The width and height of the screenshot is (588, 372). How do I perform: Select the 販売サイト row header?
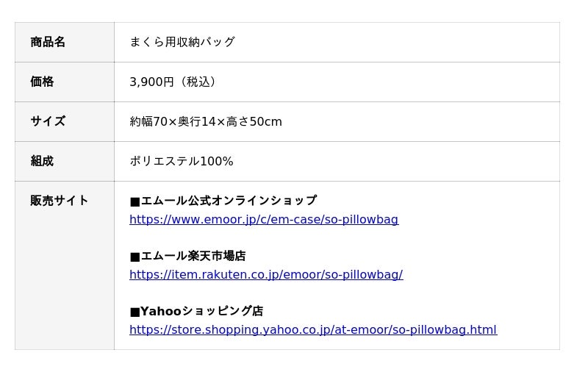click(x=60, y=201)
